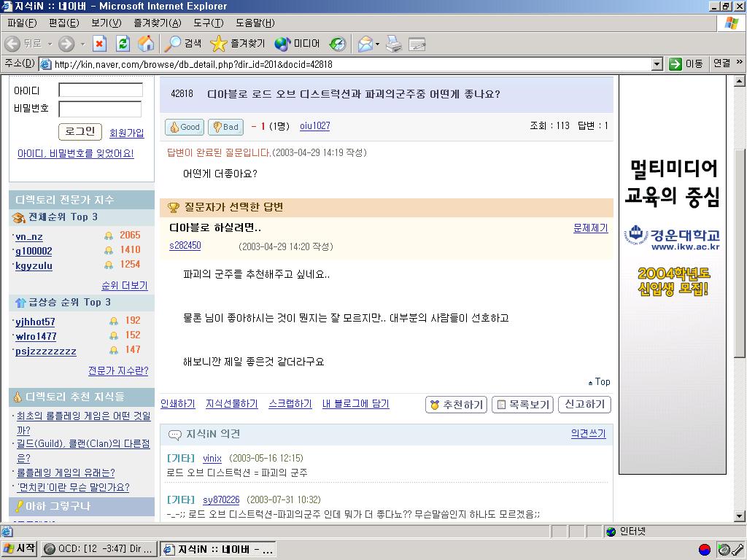
Task: Click the 인쇄하기 print link
Action: (x=178, y=404)
